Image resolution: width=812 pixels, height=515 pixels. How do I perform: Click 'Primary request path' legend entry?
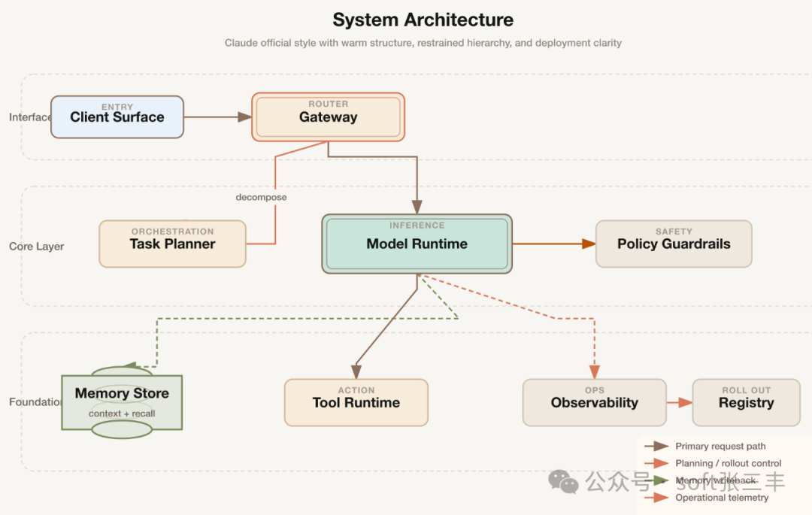tap(720, 446)
